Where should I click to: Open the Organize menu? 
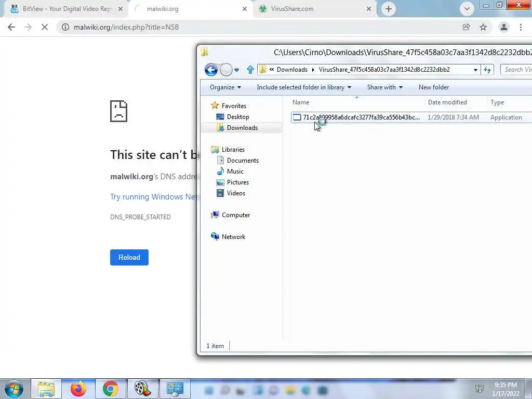225,87
